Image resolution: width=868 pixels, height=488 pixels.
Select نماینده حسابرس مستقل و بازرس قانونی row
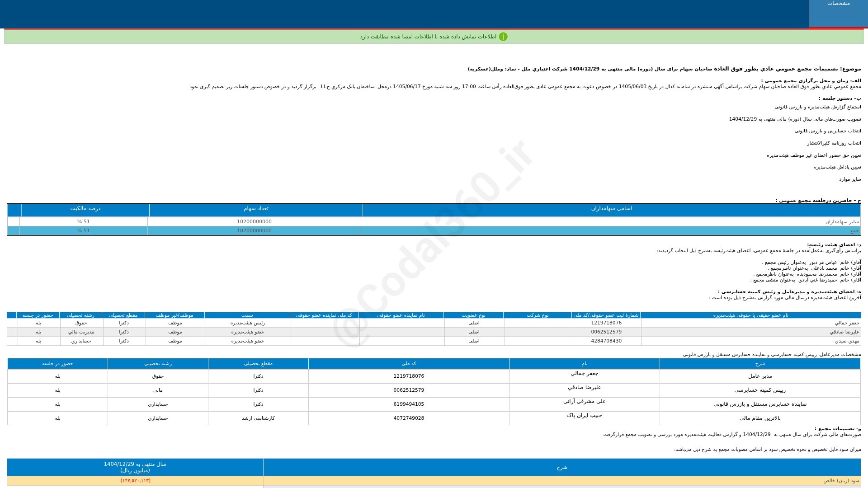coord(760,404)
